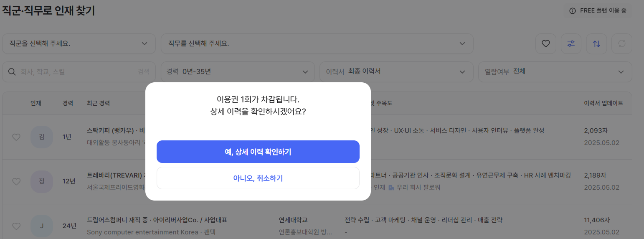Click the building icon beside 우리 회사 팔로워

point(391,188)
